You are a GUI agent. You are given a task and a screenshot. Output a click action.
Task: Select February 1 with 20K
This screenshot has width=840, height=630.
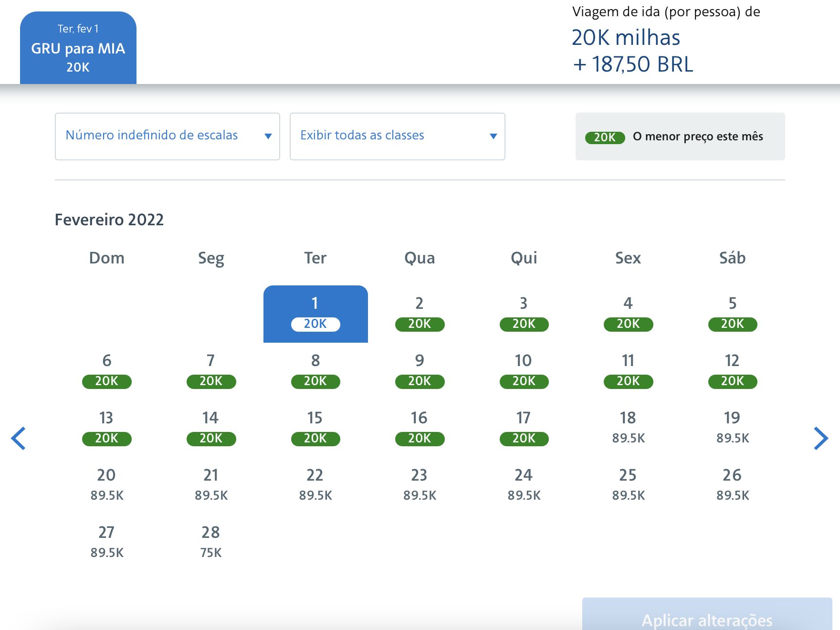315,314
